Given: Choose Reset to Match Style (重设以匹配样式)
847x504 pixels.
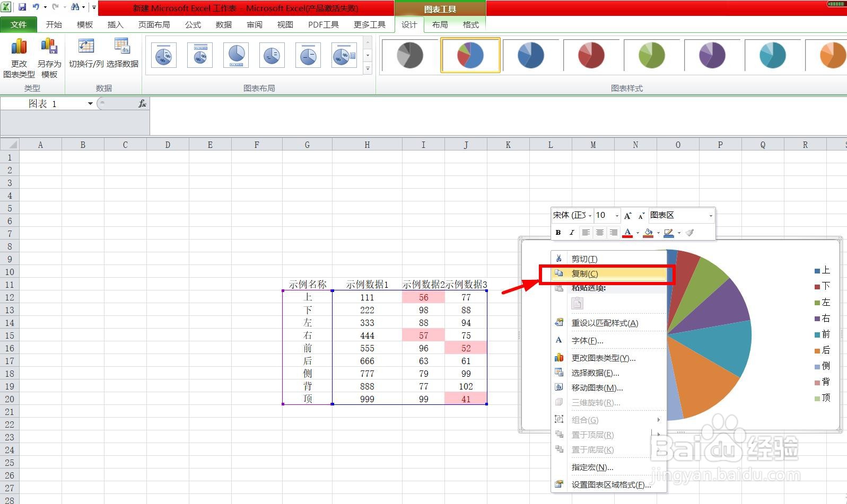Looking at the screenshot, I should 609,323.
